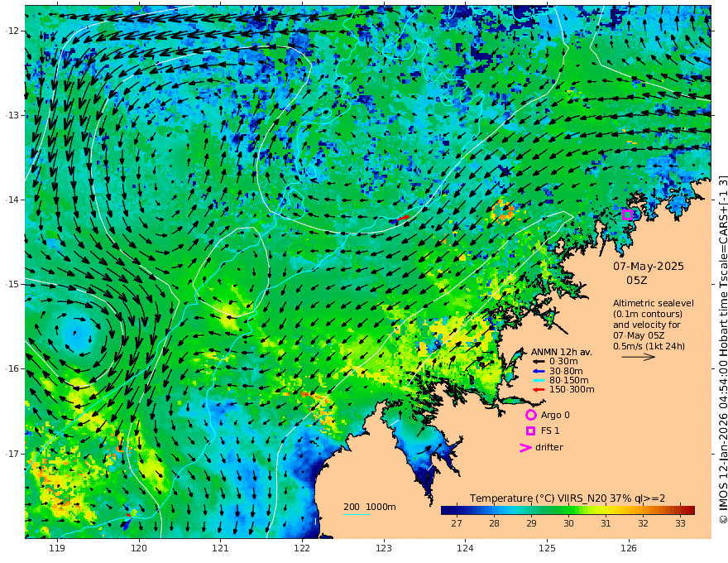
Task: Click the -12 latitude axis label
Action: [x=12, y=31]
